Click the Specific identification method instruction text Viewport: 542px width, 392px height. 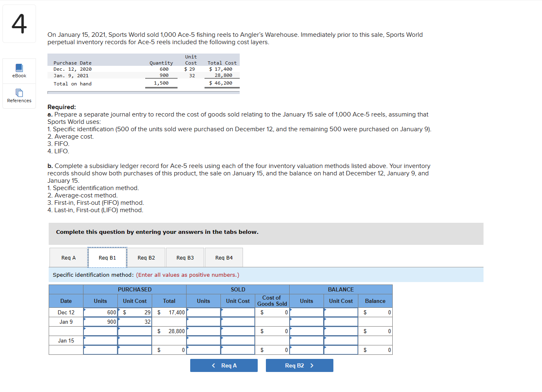point(146,275)
